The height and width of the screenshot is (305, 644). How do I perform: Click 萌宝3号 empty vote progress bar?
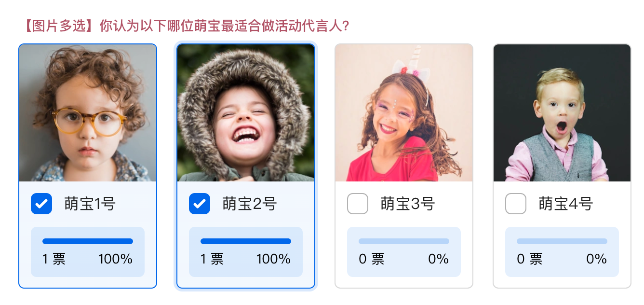[x=404, y=241]
